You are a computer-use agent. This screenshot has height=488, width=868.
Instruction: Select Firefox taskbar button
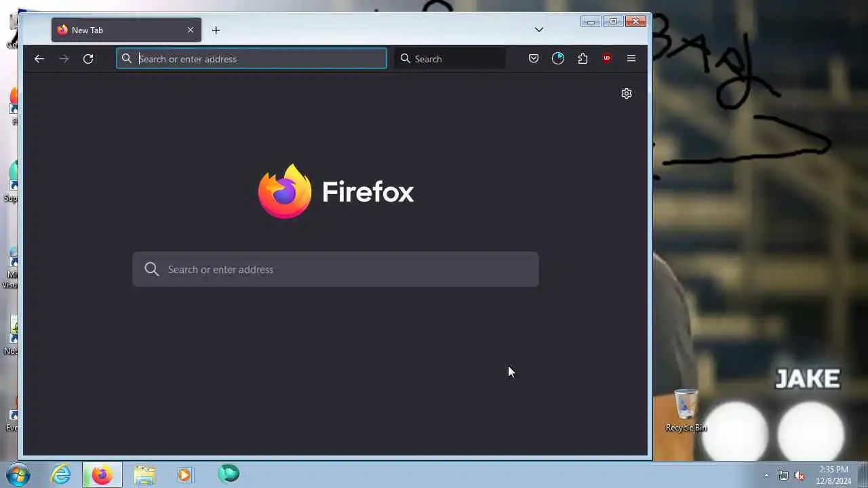102,474
